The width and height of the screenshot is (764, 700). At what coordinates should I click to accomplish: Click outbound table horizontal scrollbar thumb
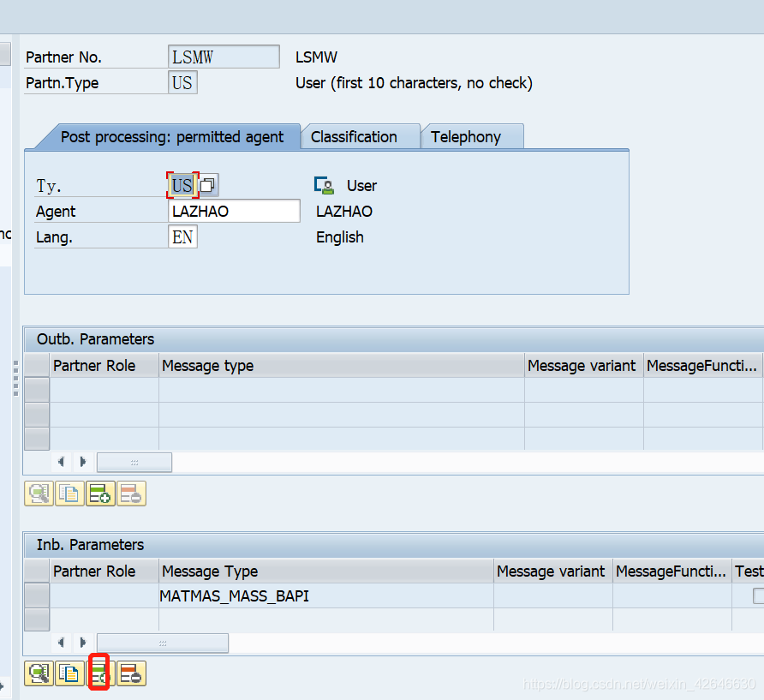(134, 462)
